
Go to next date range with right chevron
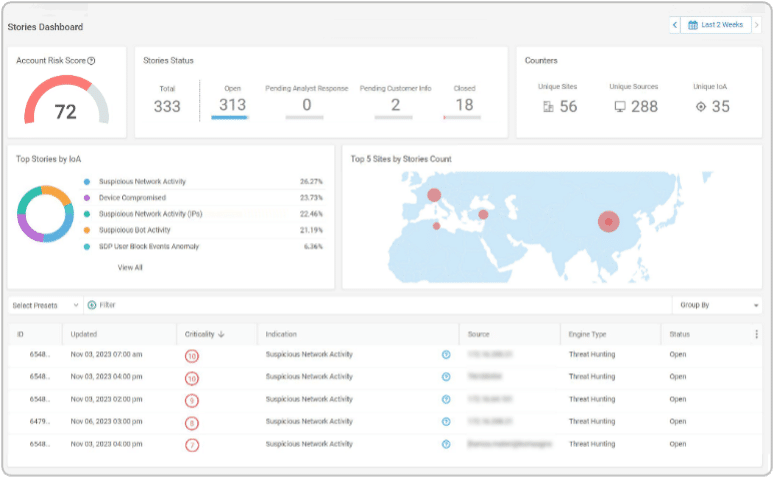(x=757, y=25)
